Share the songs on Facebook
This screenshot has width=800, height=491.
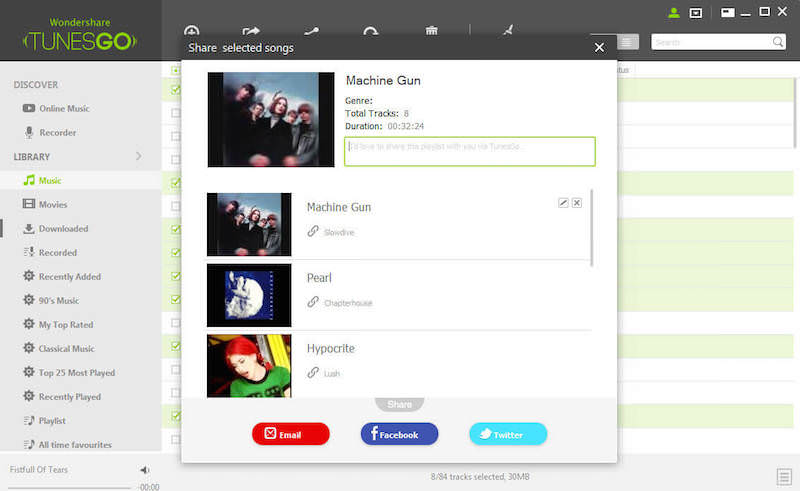tap(399, 434)
